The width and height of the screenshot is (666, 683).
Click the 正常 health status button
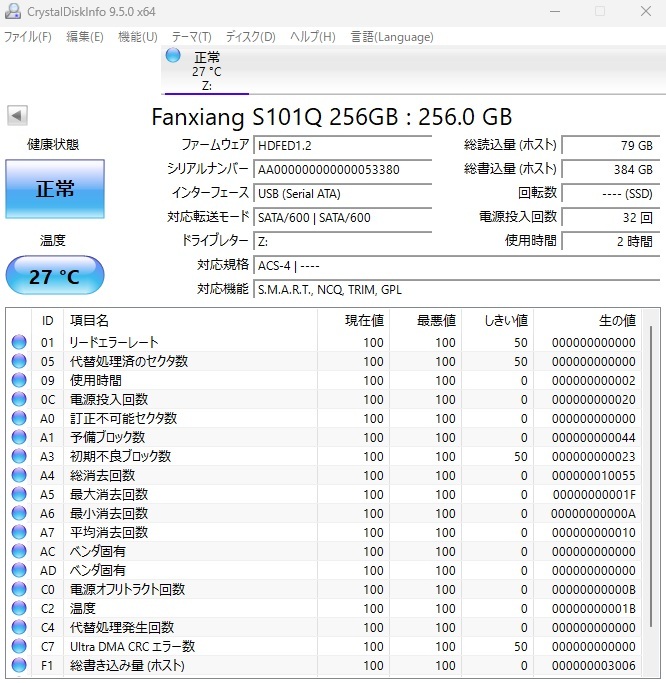tap(54, 188)
